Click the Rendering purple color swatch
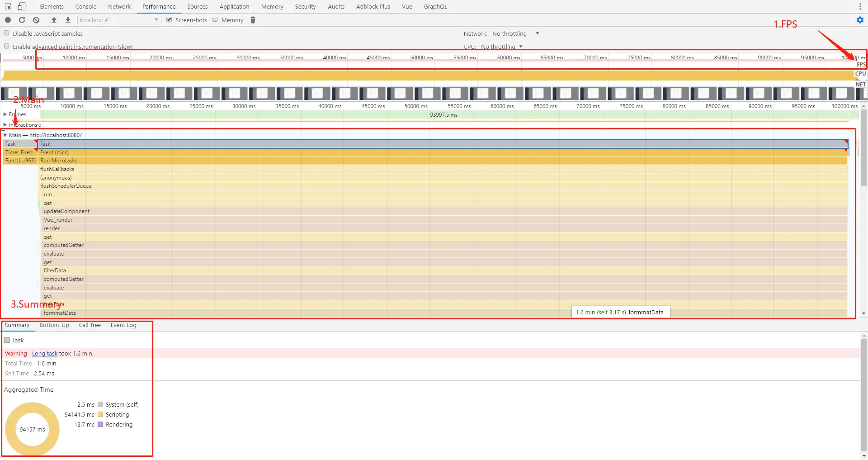The height and width of the screenshot is (460, 868). 101,424
